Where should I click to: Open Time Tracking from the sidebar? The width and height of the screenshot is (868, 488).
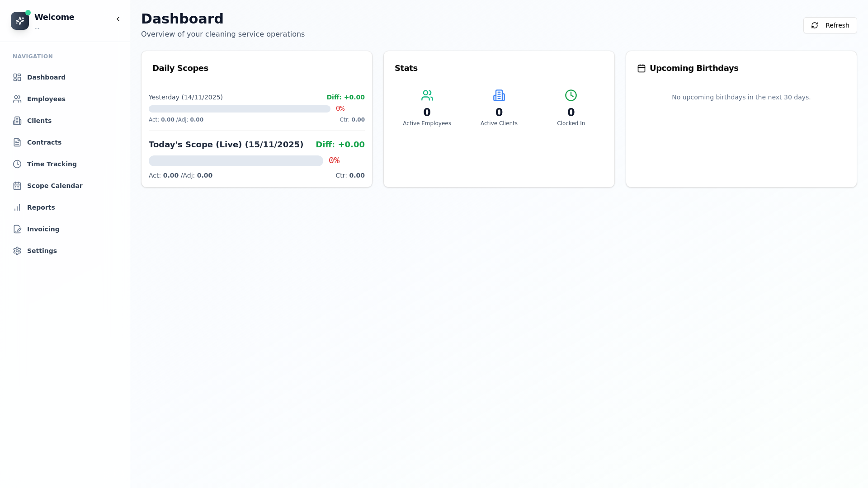(65, 164)
